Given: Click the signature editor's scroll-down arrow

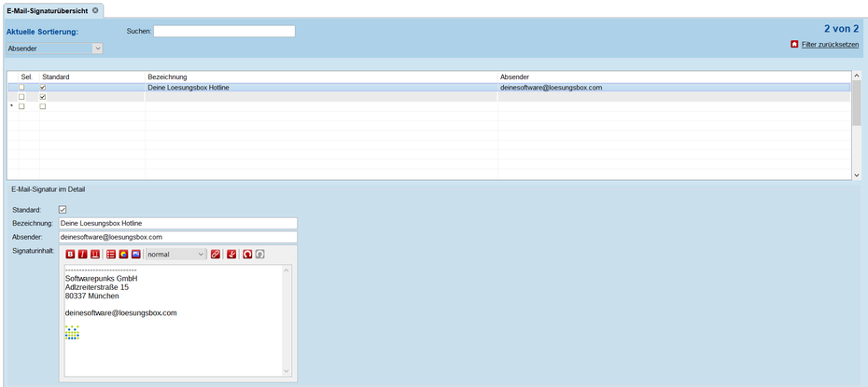Looking at the screenshot, I should coord(287,371).
